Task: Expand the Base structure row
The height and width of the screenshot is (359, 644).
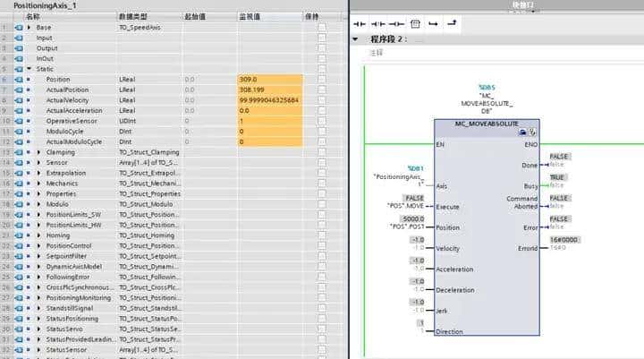Action: pyautogui.click(x=29, y=28)
